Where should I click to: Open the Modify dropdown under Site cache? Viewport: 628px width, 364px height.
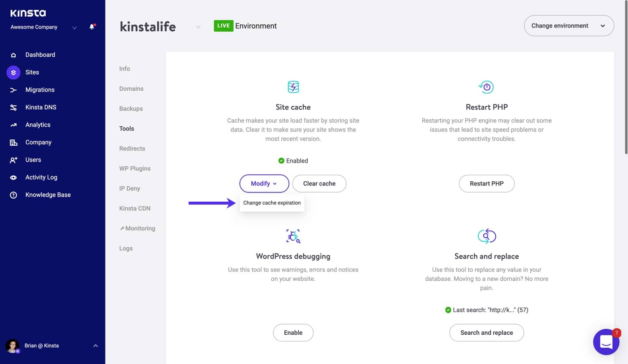(264, 183)
